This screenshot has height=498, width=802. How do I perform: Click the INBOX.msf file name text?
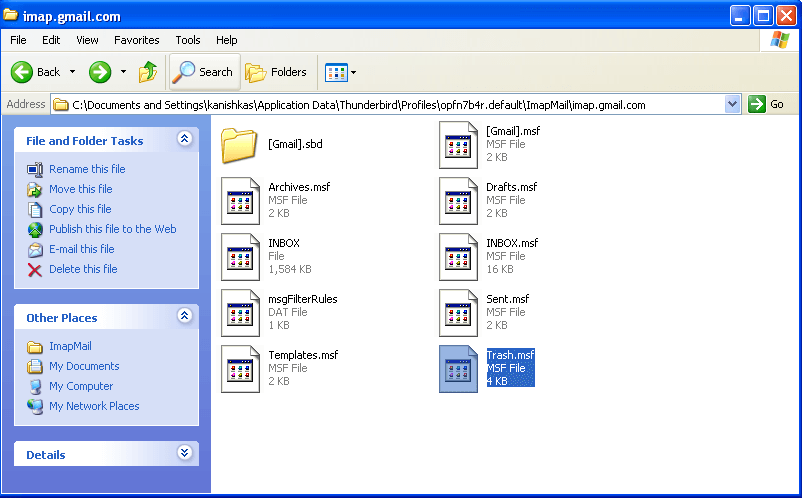pyautogui.click(x=512, y=243)
